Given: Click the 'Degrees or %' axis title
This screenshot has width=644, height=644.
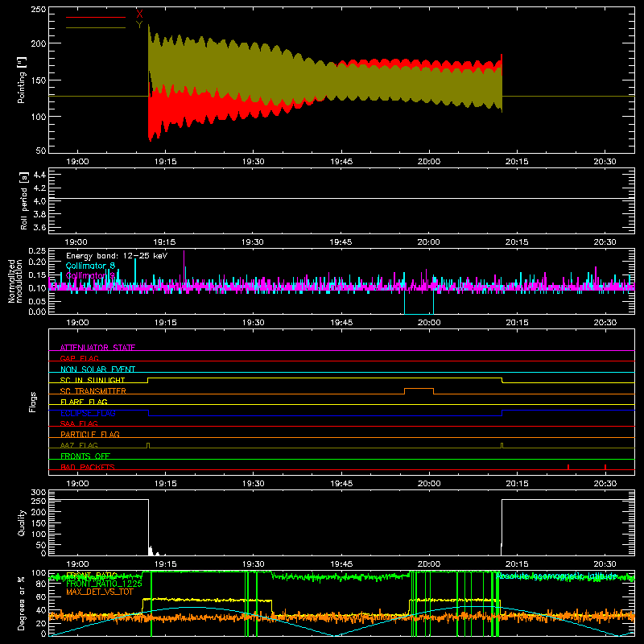Looking at the screenshot, I should [x=21, y=603].
